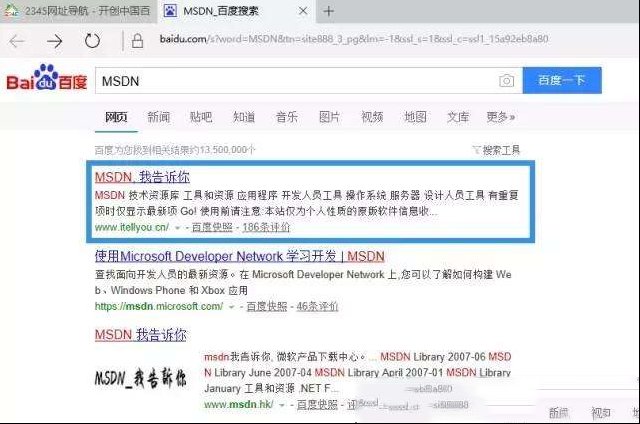Click the address bar URL
The image size is (640, 424).
point(354,39)
